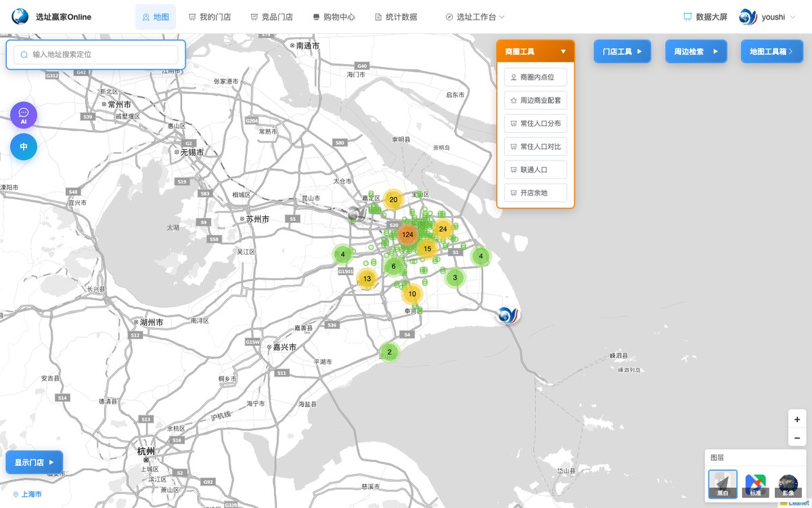This screenshot has width=812, height=508.
Task: Click the 崇明县 map label
Action: coord(401,139)
